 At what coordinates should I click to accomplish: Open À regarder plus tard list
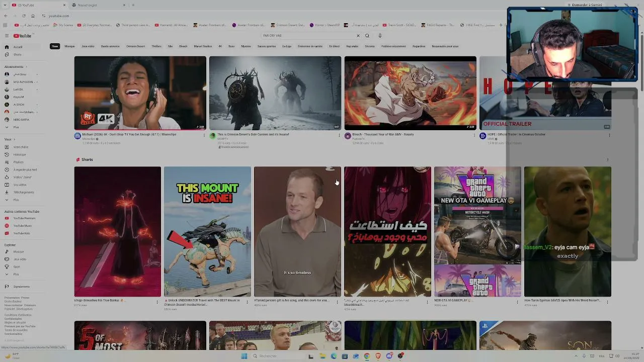tap(21, 169)
